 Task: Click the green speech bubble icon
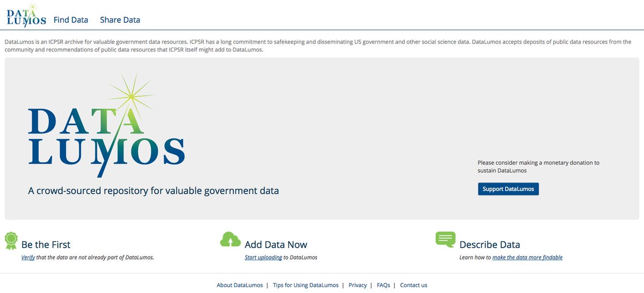(x=445, y=240)
